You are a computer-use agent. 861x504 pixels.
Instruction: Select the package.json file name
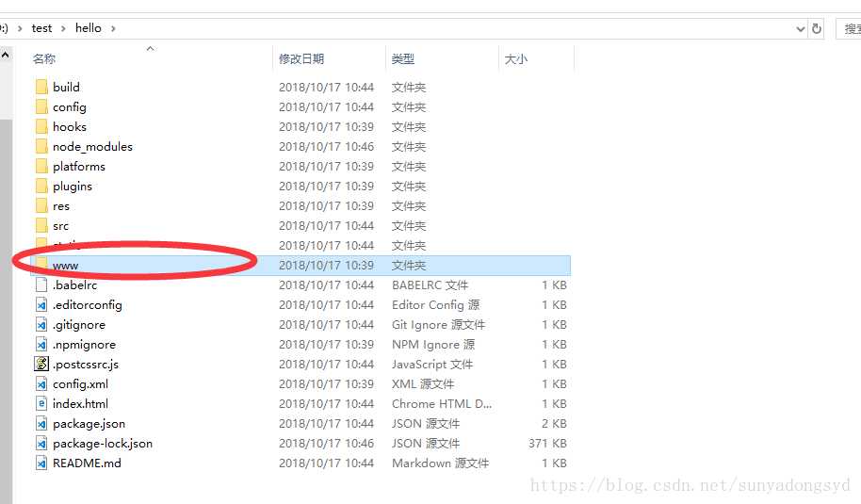click(89, 423)
